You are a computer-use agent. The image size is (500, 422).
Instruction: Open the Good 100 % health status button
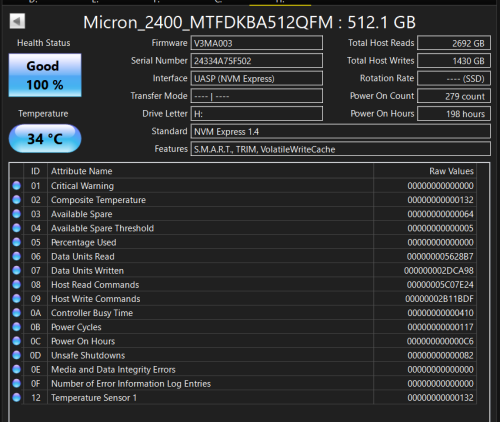click(45, 75)
